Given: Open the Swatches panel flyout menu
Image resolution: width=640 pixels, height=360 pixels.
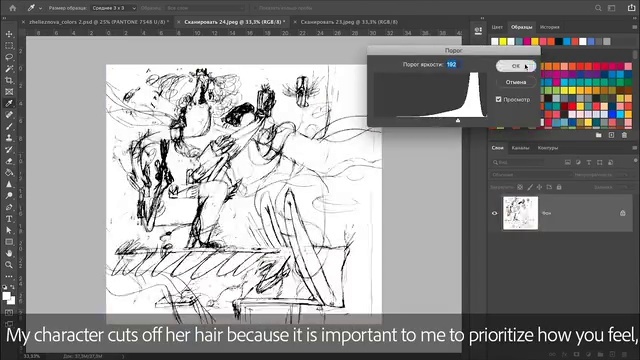Looking at the screenshot, I should point(635,27).
